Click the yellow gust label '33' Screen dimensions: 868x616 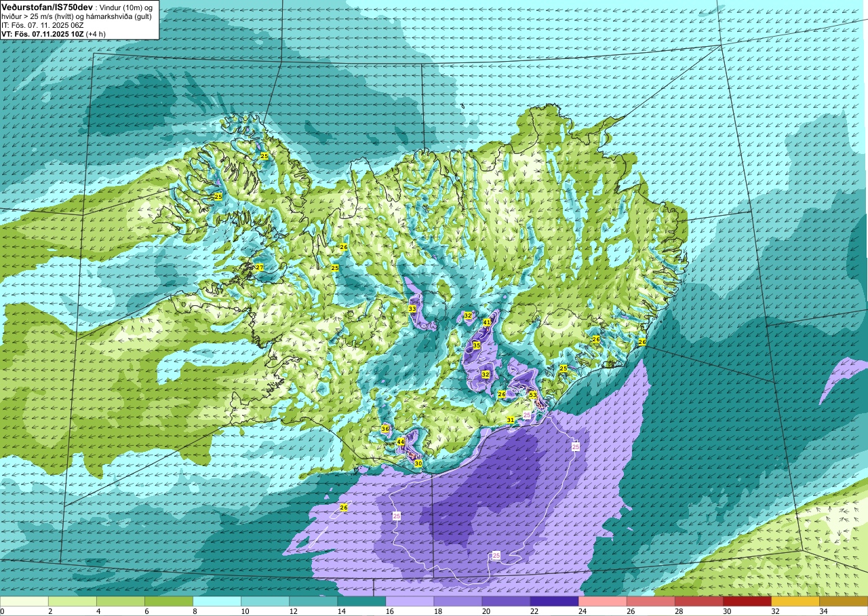pyautogui.click(x=412, y=309)
